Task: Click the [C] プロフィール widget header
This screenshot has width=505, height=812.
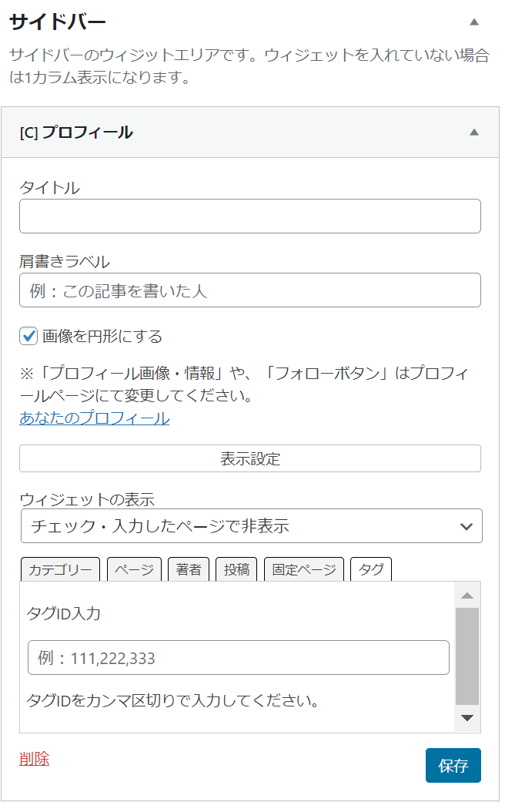Action: click(250, 133)
